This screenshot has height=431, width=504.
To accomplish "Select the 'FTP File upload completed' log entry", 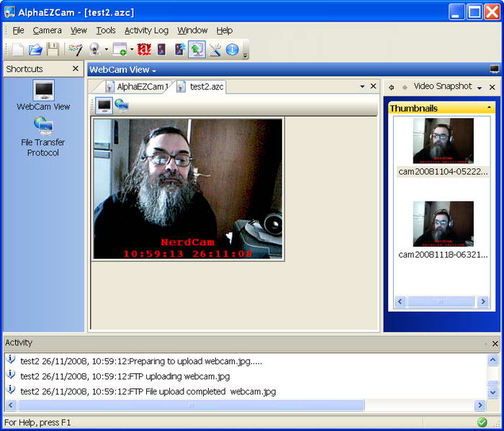I will pyautogui.click(x=148, y=391).
